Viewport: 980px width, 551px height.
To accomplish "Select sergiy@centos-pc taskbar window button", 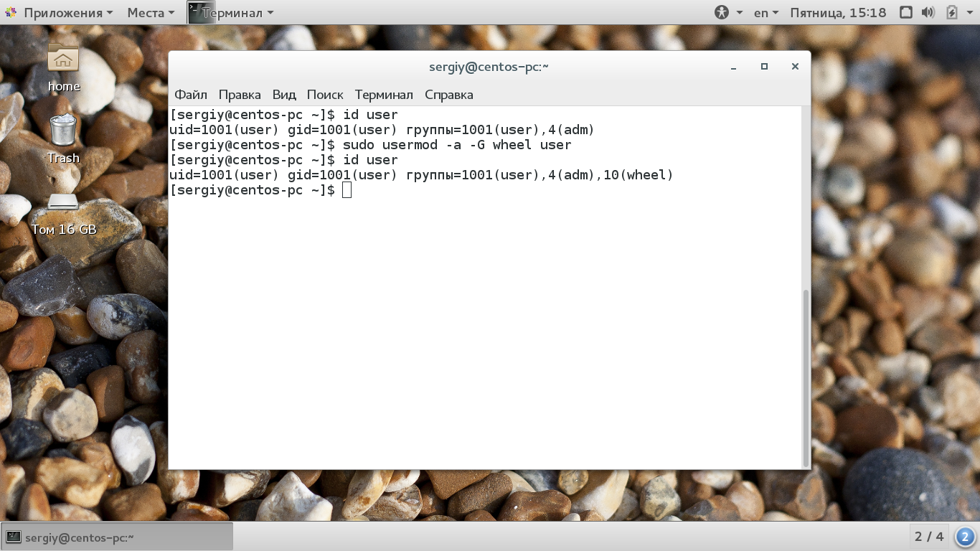I will pyautogui.click(x=118, y=537).
